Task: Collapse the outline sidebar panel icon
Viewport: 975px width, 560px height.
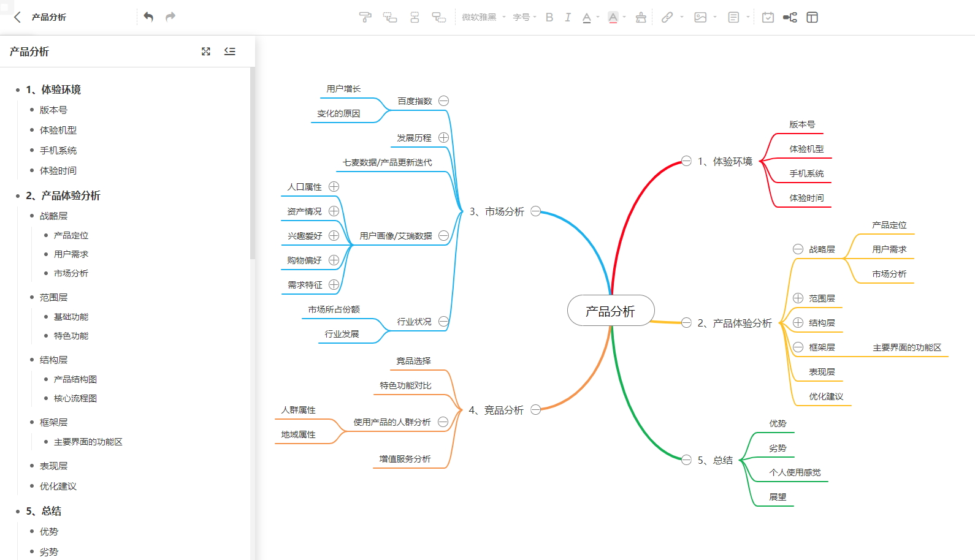Action: coord(230,51)
